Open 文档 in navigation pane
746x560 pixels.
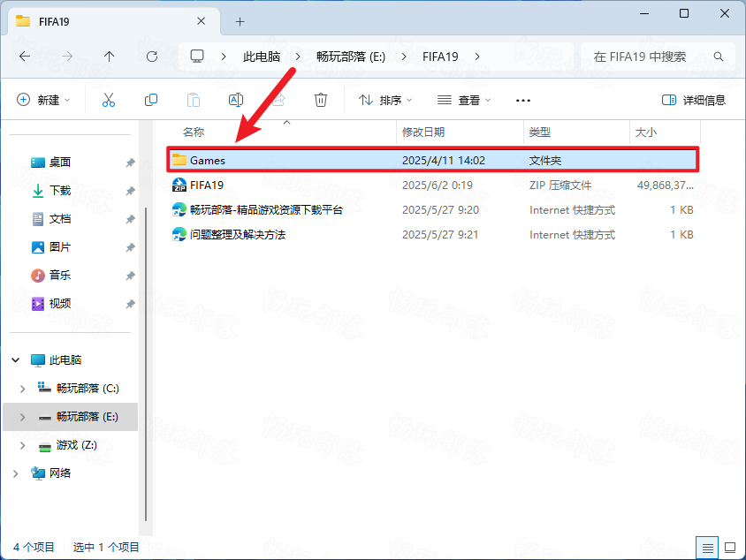[x=60, y=219]
